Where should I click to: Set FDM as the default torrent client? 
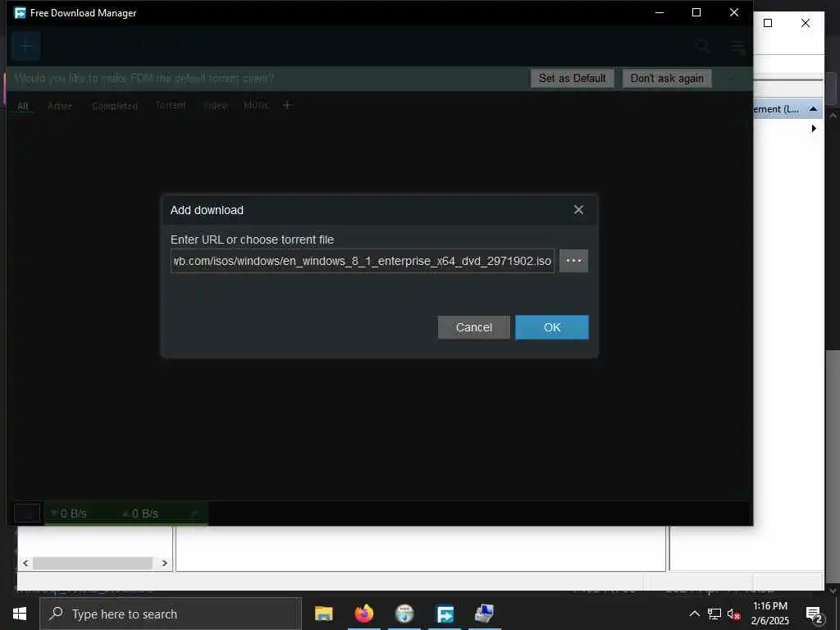572,78
